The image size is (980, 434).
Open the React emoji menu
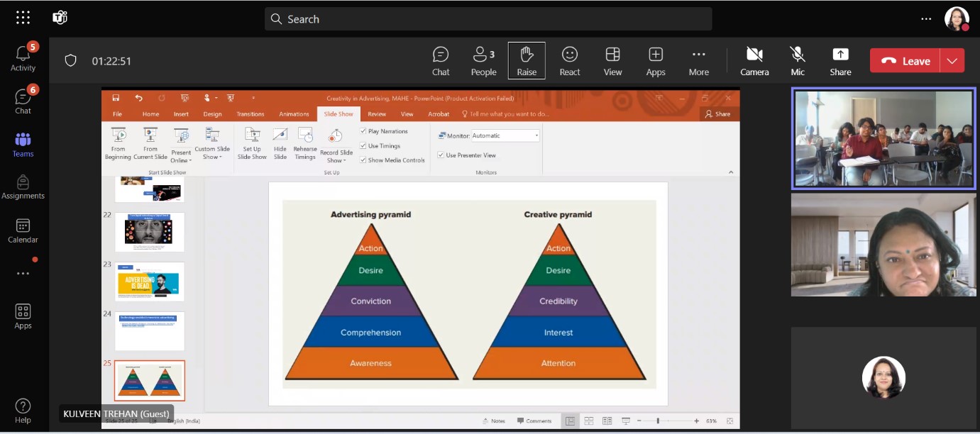pyautogui.click(x=569, y=61)
